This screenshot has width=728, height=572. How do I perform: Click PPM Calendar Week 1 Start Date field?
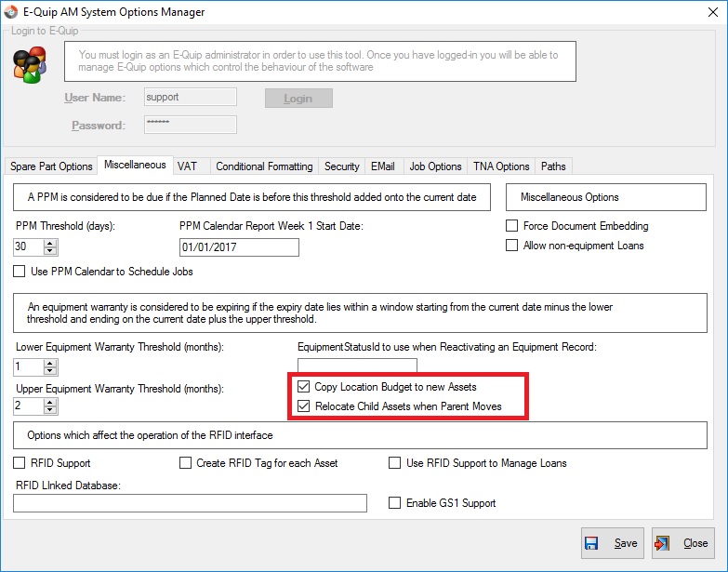(239, 247)
